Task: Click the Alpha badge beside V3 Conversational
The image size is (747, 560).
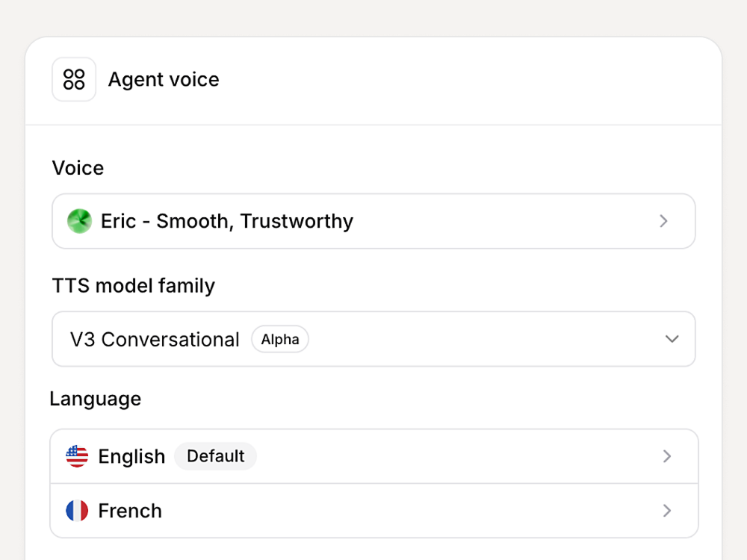Action: click(280, 340)
